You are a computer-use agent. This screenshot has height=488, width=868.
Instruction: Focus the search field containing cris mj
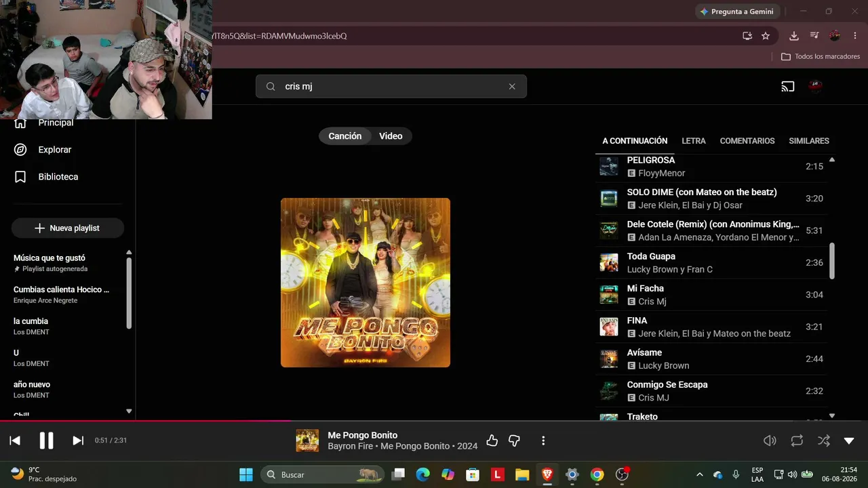[x=391, y=87]
